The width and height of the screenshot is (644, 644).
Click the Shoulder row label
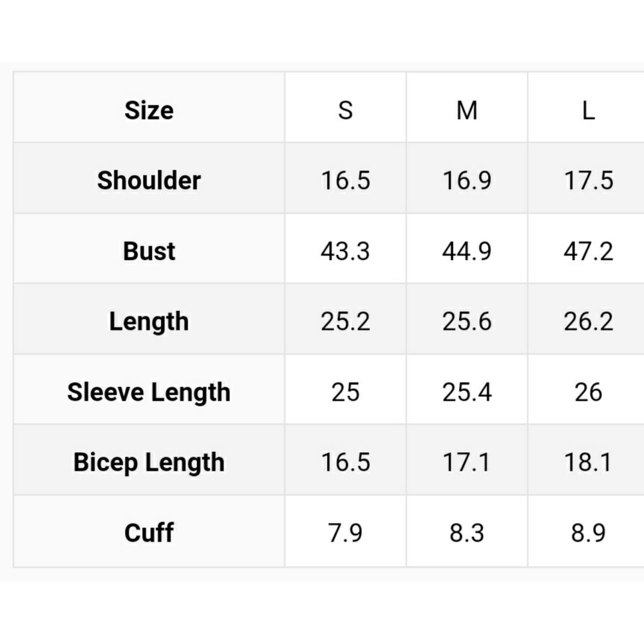click(x=149, y=180)
